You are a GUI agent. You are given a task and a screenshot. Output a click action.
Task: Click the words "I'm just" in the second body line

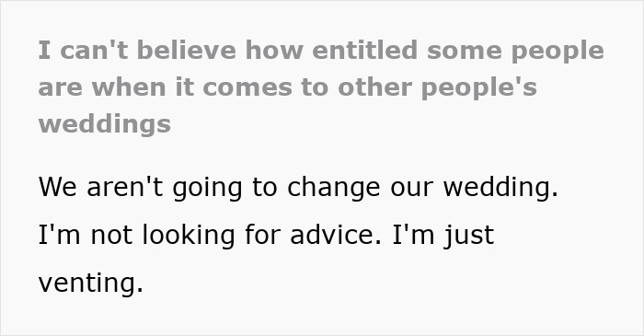click(x=443, y=236)
